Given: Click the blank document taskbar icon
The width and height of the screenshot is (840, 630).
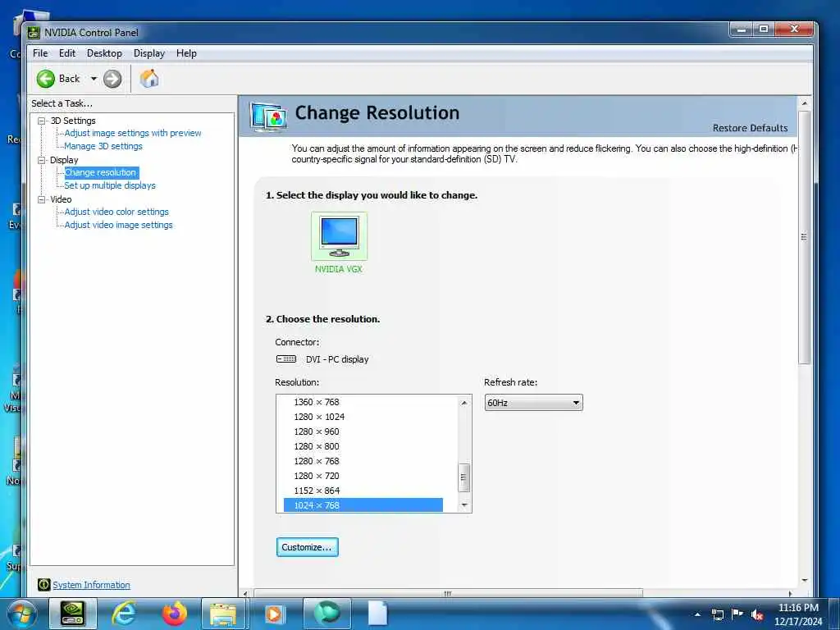Looking at the screenshot, I should point(377,614).
